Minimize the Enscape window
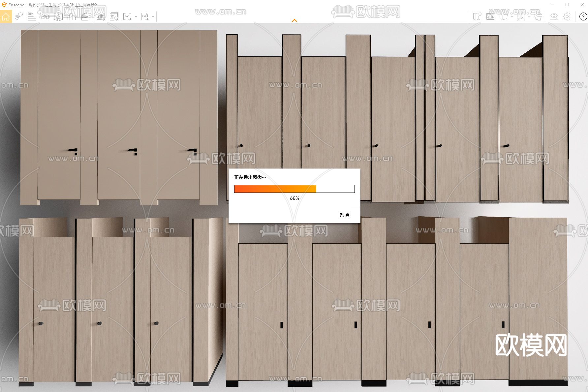The width and height of the screenshot is (588, 392). tap(552, 5)
